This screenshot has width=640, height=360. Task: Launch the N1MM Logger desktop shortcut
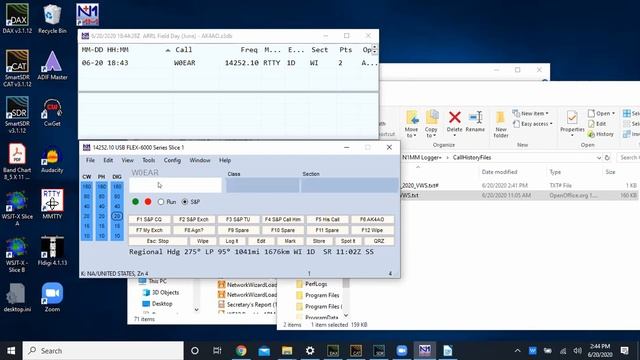(x=87, y=15)
